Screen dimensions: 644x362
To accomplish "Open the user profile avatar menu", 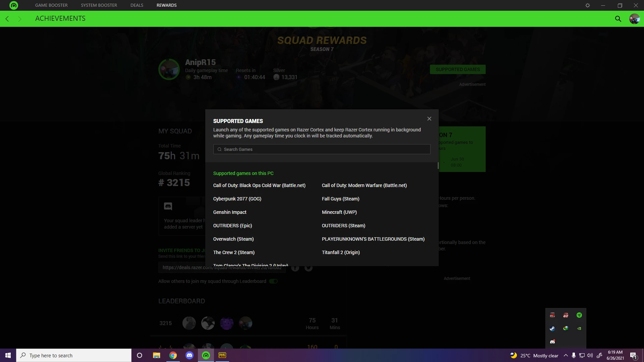I will [x=634, y=19].
